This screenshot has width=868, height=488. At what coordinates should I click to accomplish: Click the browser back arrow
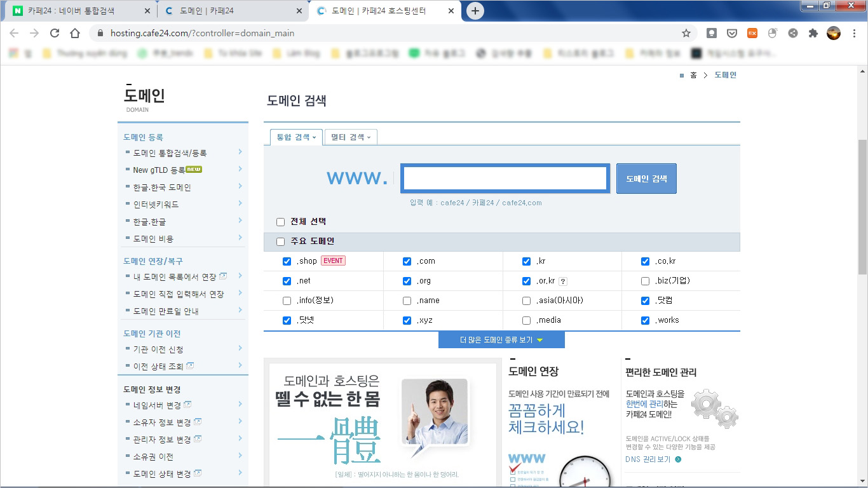14,33
